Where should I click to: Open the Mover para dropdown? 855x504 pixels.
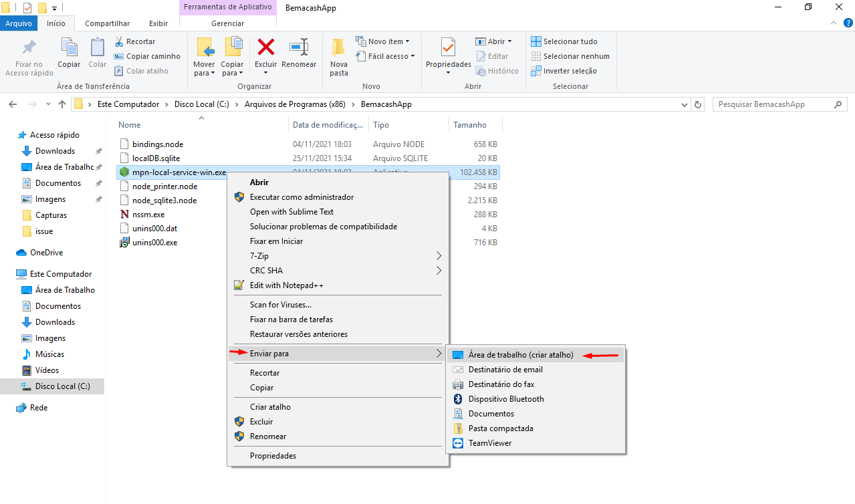tap(204, 69)
